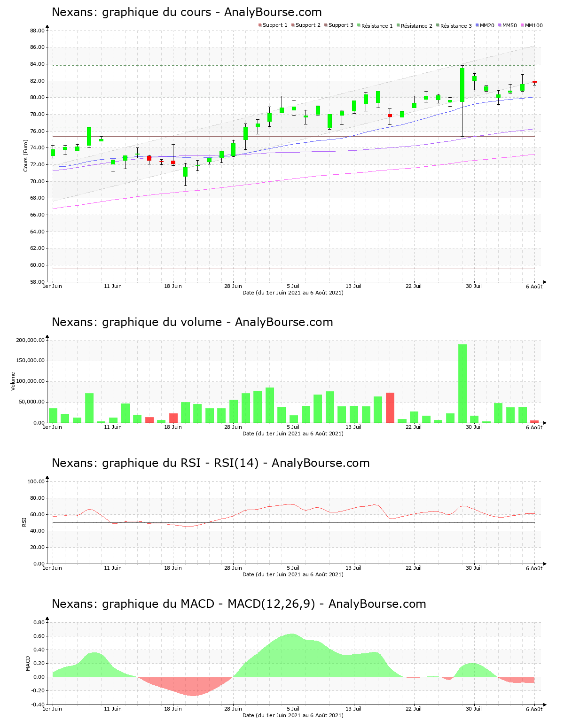
Task: Click the MACD(12,26,9) chart title
Action: pyautogui.click(x=239, y=604)
